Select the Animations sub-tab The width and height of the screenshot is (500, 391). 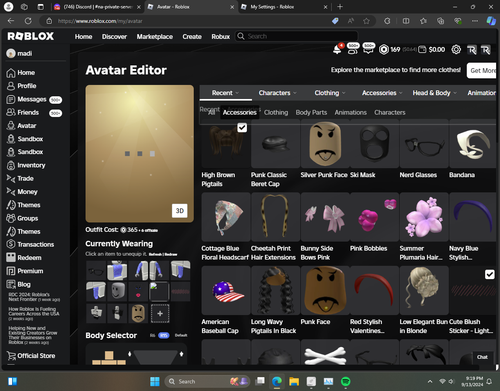click(x=351, y=113)
